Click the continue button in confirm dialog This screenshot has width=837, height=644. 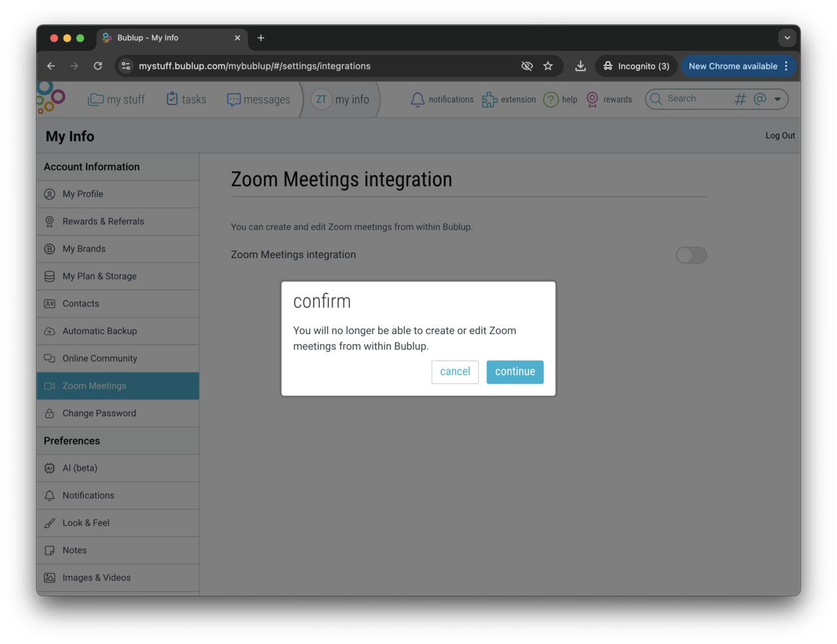[515, 372]
